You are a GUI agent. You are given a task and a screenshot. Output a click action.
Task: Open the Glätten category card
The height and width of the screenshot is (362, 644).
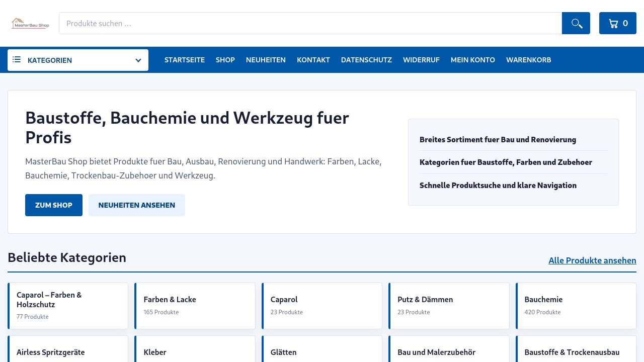click(x=322, y=349)
